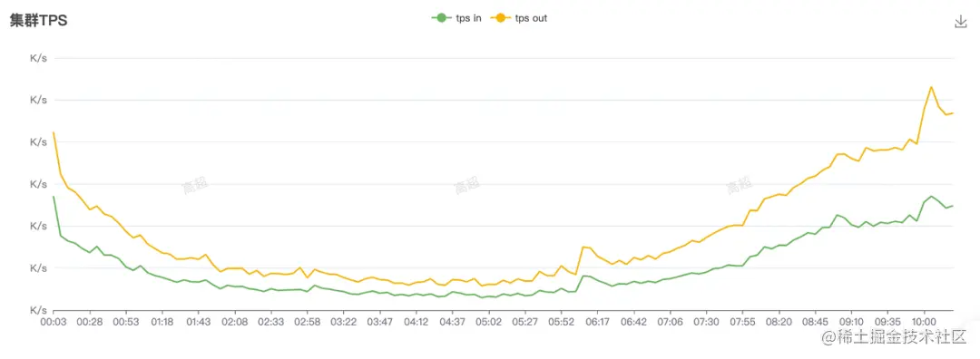Viewport: 980px width, 359px height.
Task: Click the 10:00 time axis label
Action: click(924, 322)
